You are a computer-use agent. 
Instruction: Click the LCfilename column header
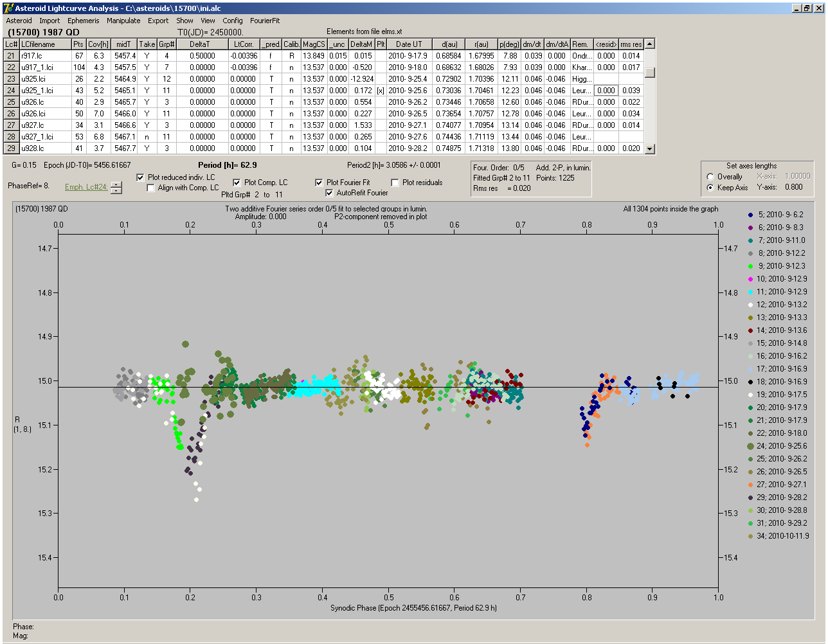click(45, 44)
